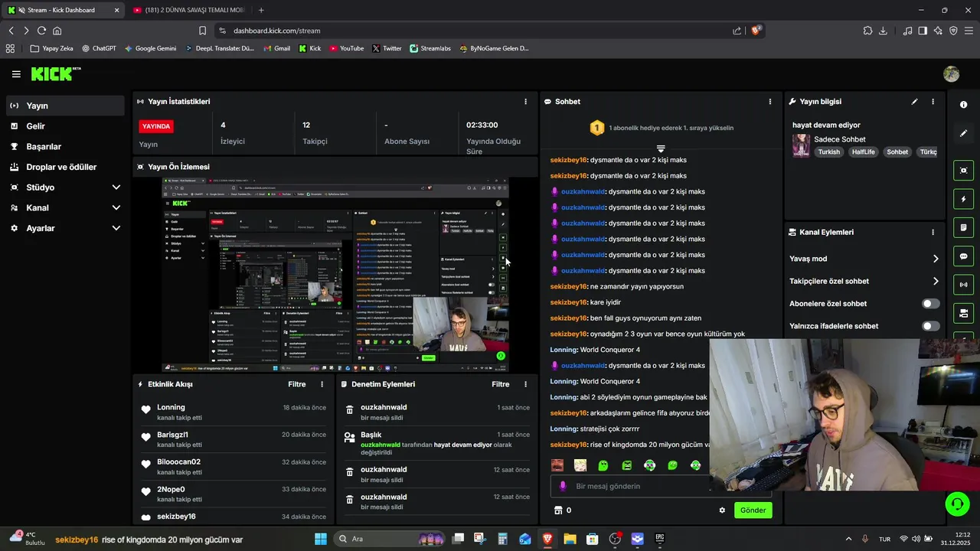The image size is (980, 551).
Task: Open Epic Games launcher from taskbar
Action: pos(660,539)
